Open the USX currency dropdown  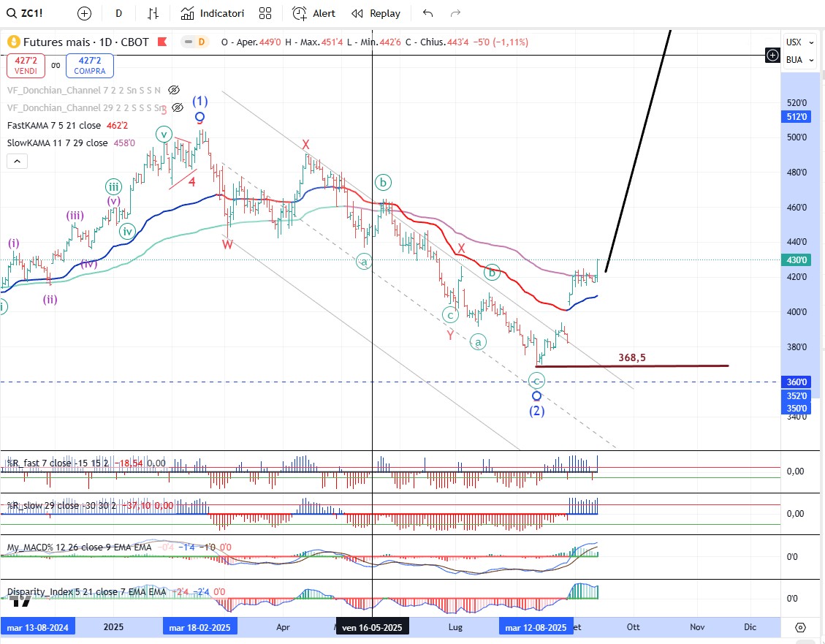(794, 42)
